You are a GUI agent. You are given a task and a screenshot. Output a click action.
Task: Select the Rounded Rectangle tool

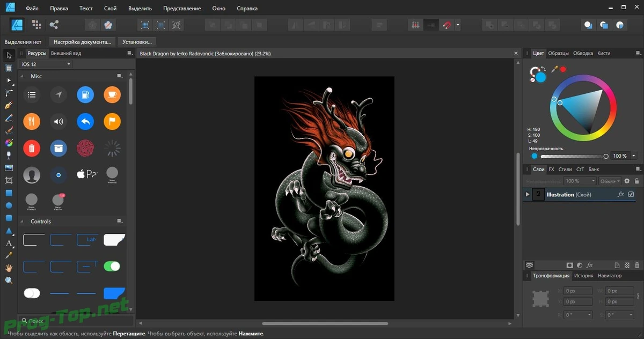[x=9, y=218]
